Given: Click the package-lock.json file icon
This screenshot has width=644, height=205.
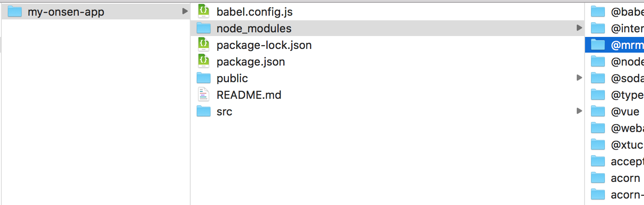Looking at the screenshot, I should 204,45.
